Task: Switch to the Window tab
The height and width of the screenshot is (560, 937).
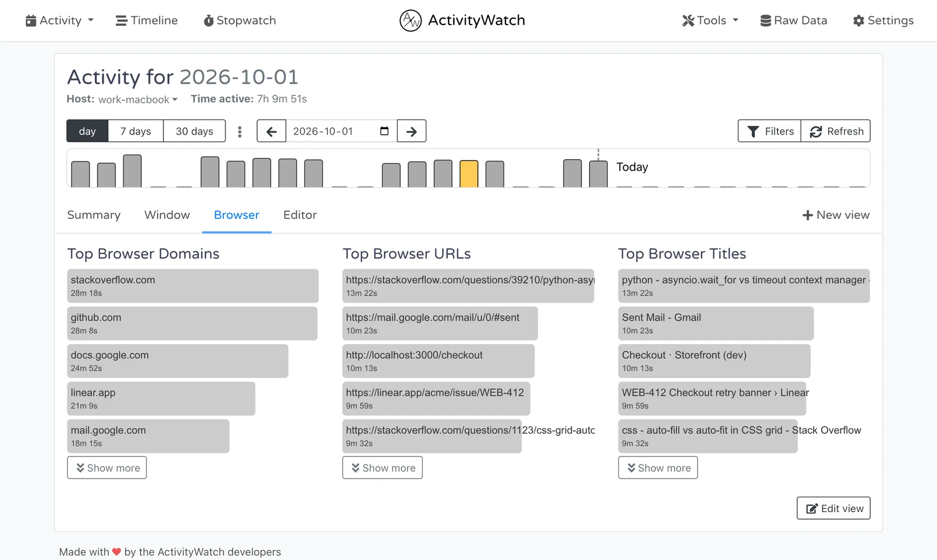Action: click(167, 215)
